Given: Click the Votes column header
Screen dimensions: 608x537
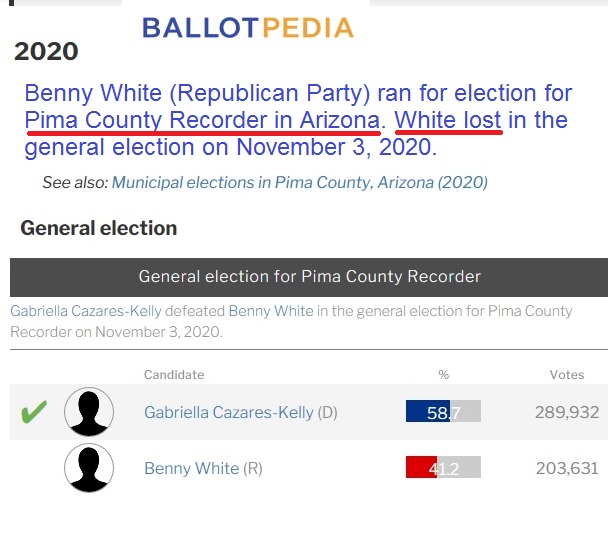Looking at the screenshot, I should (x=566, y=375).
